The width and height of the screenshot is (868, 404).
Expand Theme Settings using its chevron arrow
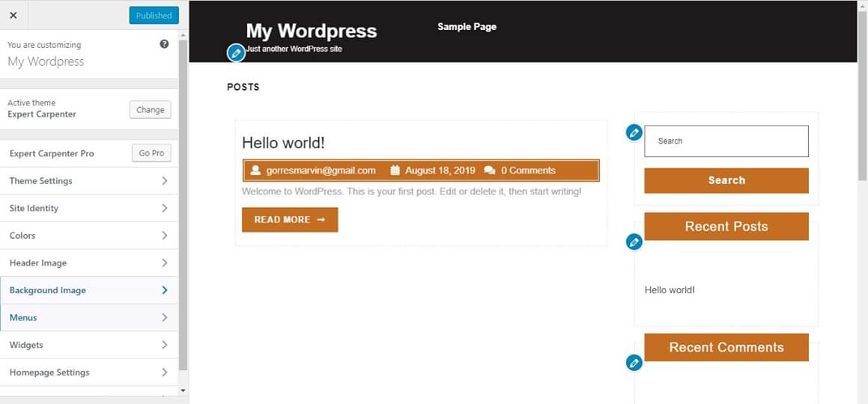165,181
